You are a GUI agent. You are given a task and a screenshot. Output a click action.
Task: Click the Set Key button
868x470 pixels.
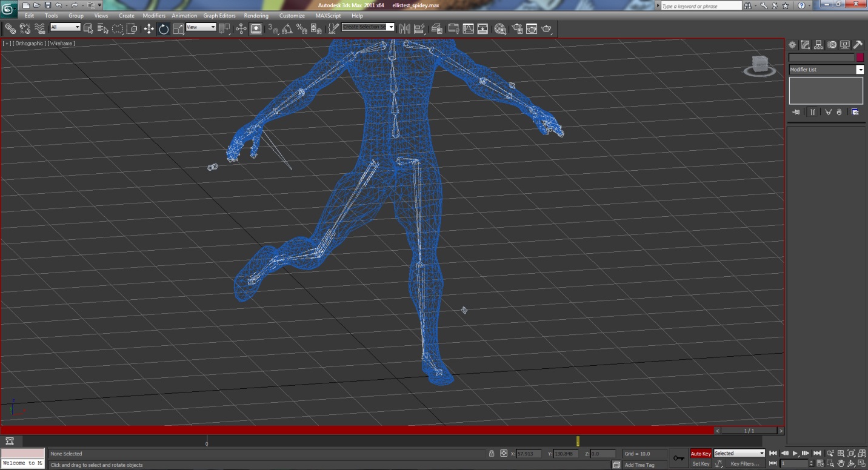click(x=701, y=464)
